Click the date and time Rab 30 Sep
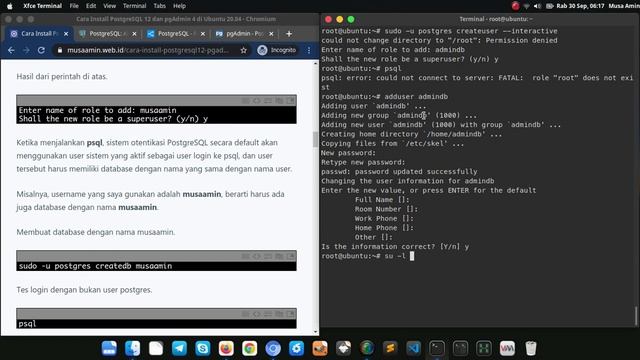Image resolution: width=640 pixels, height=360 pixels. 580,6
